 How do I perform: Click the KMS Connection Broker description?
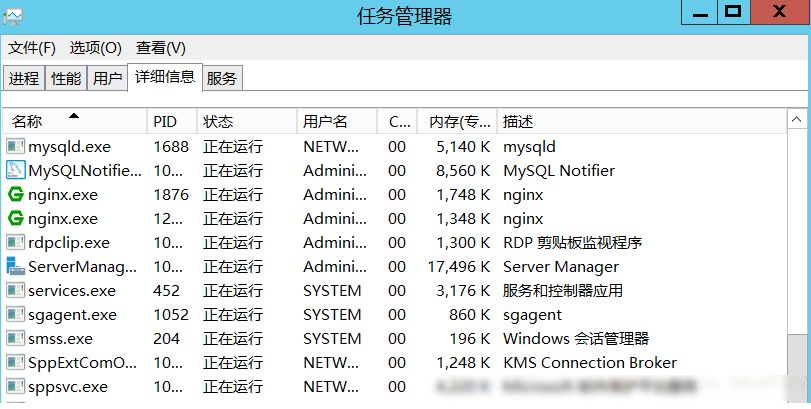pyautogui.click(x=590, y=362)
